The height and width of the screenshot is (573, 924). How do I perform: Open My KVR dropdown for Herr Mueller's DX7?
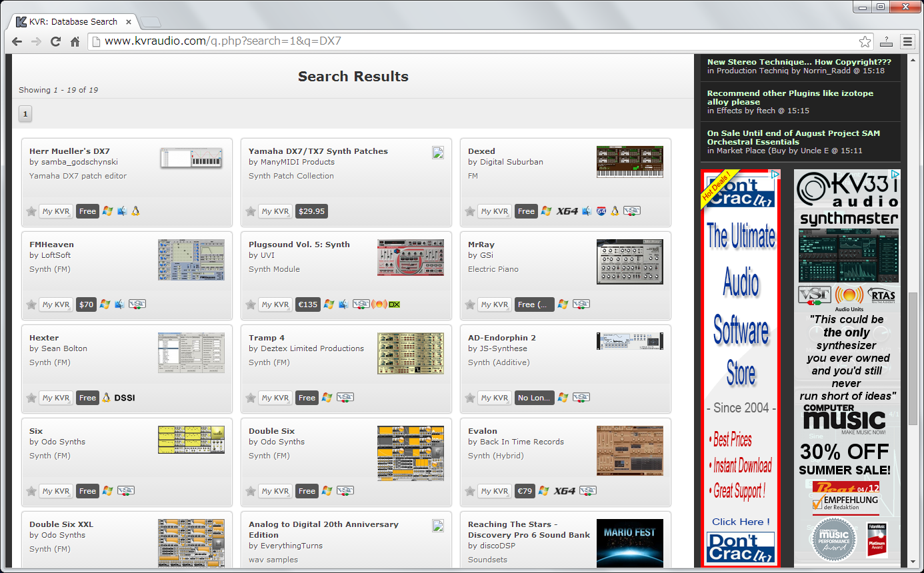pyautogui.click(x=56, y=211)
